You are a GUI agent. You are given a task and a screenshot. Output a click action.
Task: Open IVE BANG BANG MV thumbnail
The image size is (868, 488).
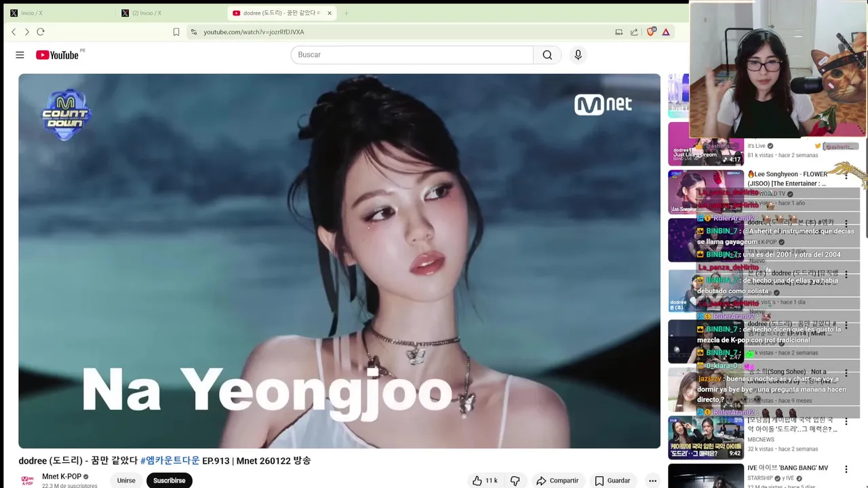pyautogui.click(x=705, y=476)
